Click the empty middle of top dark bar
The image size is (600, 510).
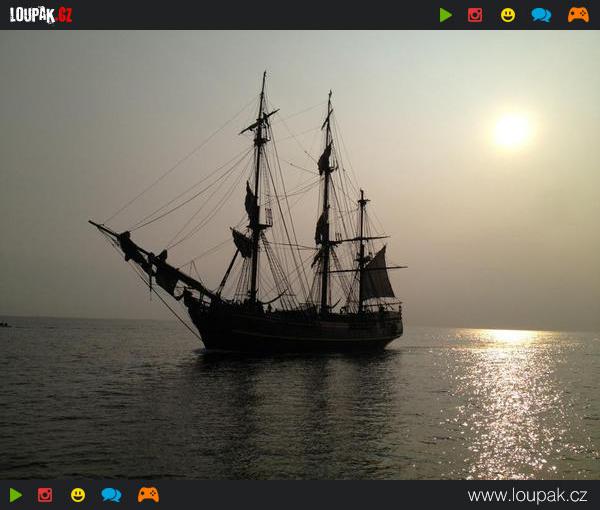coord(250,15)
